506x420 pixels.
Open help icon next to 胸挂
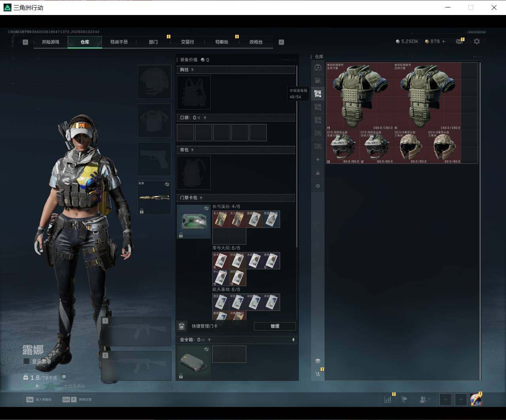pyautogui.click(x=193, y=70)
